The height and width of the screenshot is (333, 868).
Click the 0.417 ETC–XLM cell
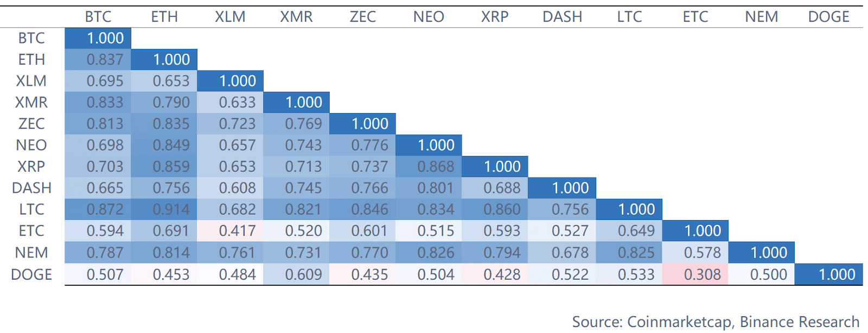pos(237,231)
